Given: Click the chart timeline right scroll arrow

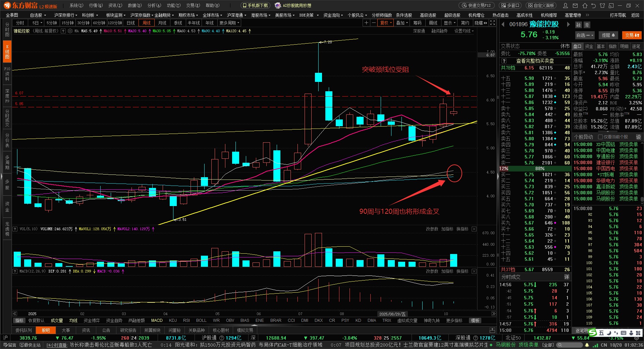Looking at the screenshot, I should coord(493,314).
